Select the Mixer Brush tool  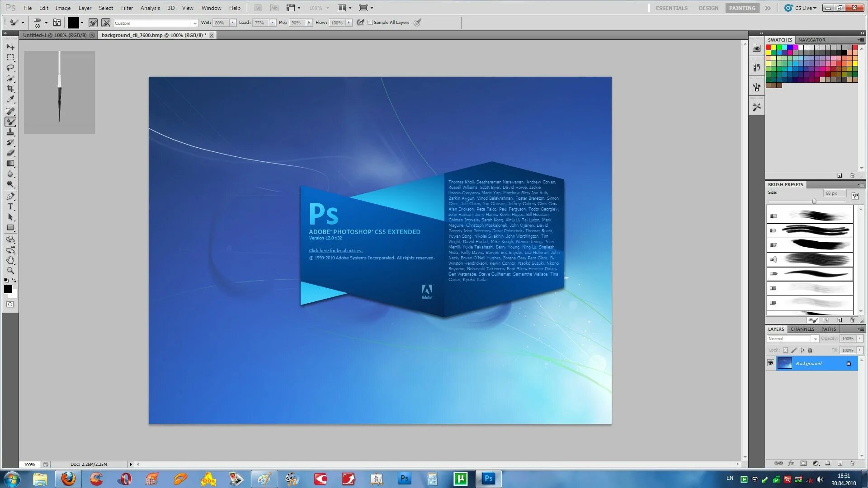point(11,121)
